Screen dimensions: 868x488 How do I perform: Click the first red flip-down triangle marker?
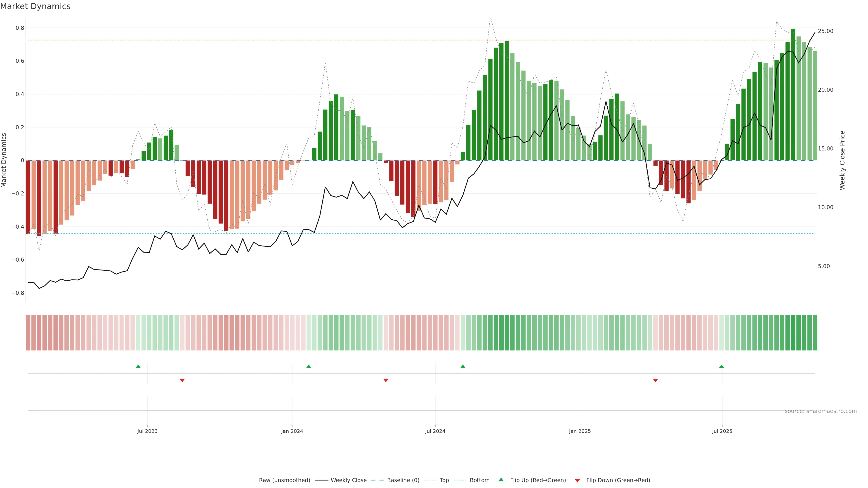182,380
